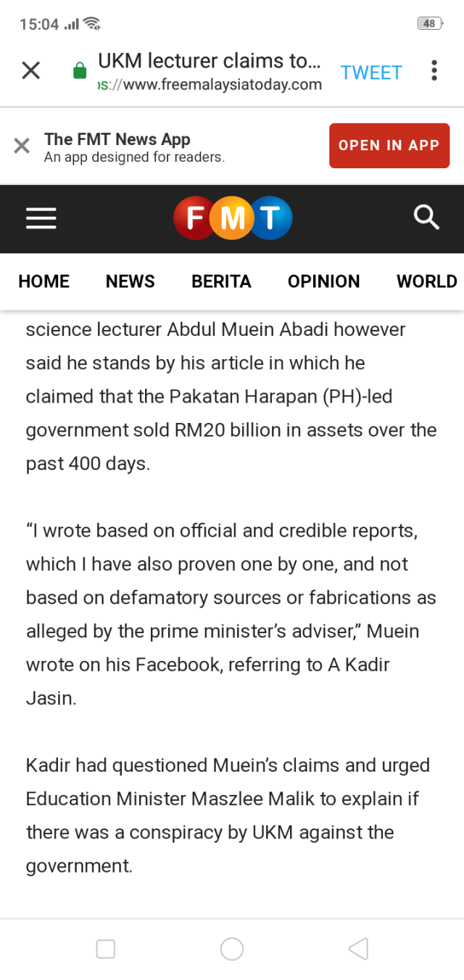The height and width of the screenshot is (980, 464).
Task: Tap the FMT logo
Action: 233,218
